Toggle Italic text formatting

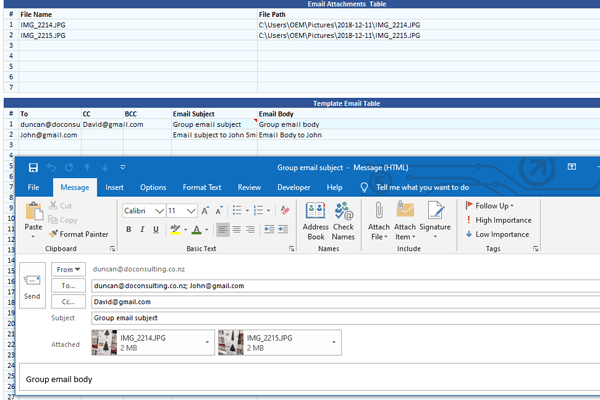coord(142,230)
